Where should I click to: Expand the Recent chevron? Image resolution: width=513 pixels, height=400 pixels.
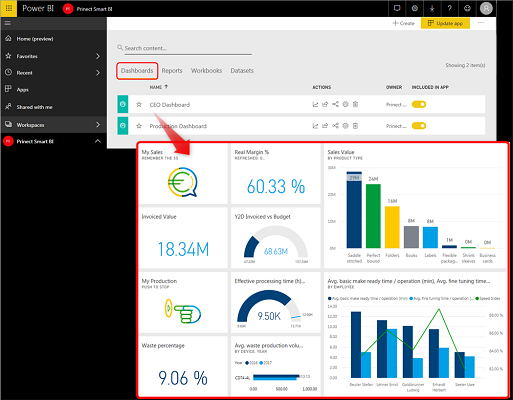tap(98, 72)
